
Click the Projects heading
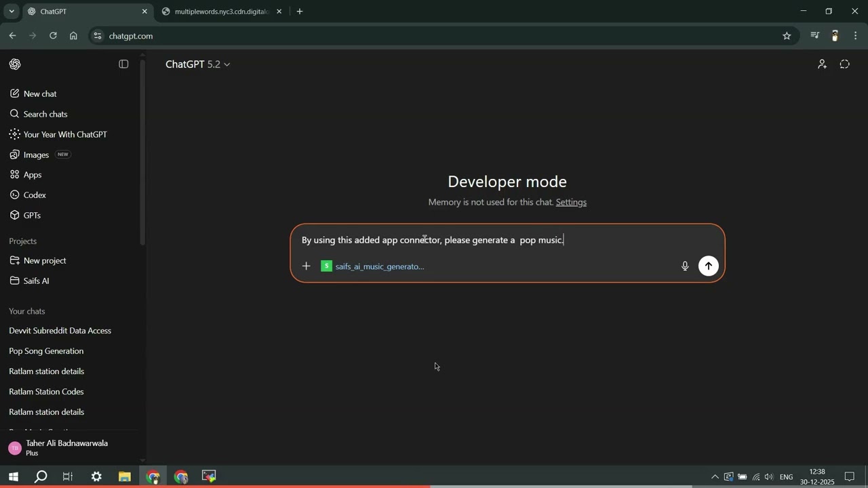[23, 241]
